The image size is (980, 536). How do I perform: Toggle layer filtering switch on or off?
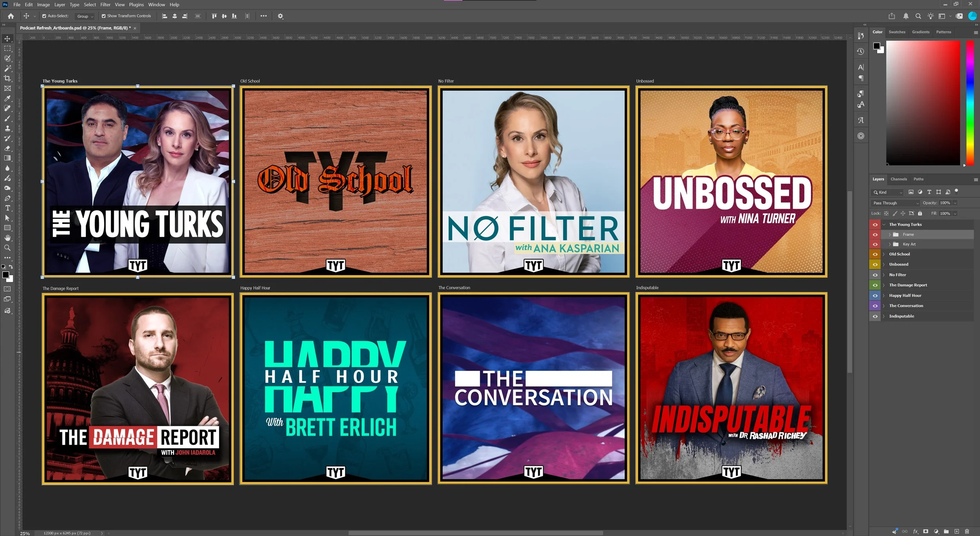click(956, 191)
